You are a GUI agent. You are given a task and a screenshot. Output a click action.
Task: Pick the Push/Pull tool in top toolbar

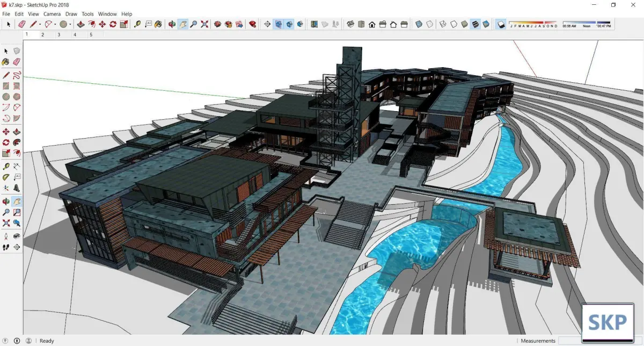click(x=80, y=24)
